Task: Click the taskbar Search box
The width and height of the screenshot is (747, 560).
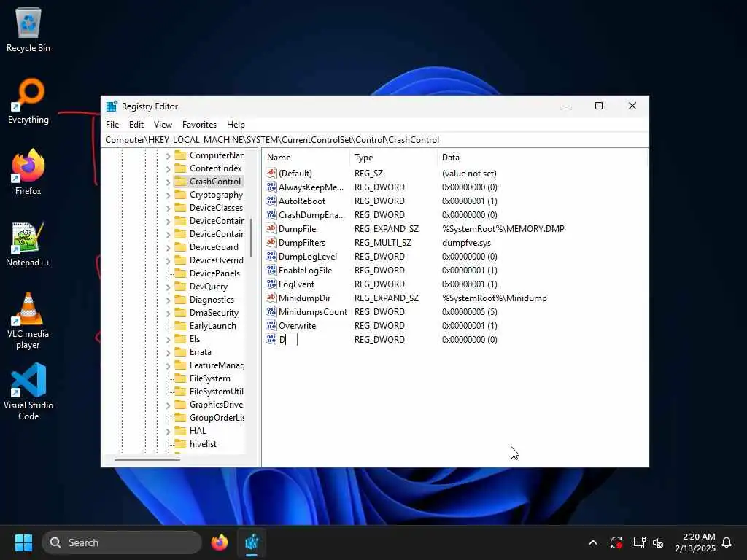Action: point(122,542)
